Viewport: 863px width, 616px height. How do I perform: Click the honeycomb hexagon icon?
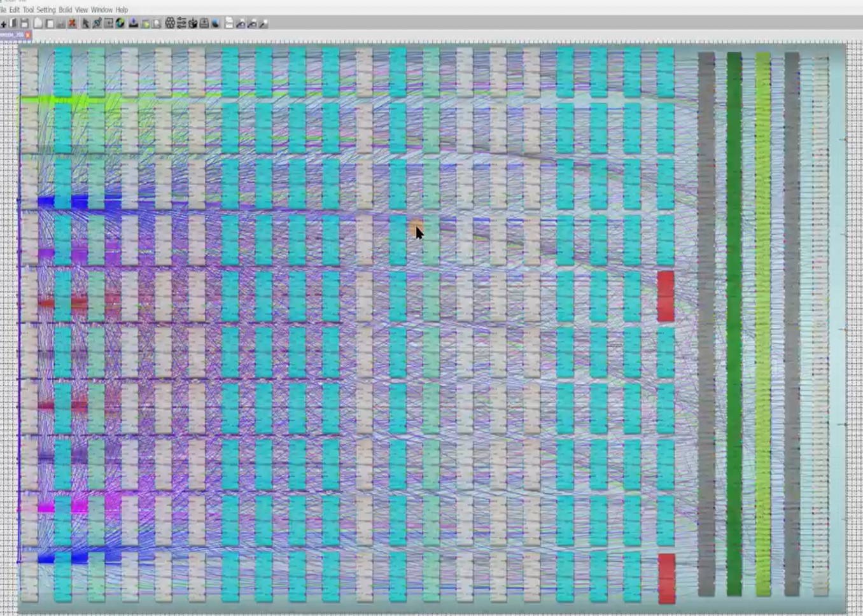tap(170, 24)
